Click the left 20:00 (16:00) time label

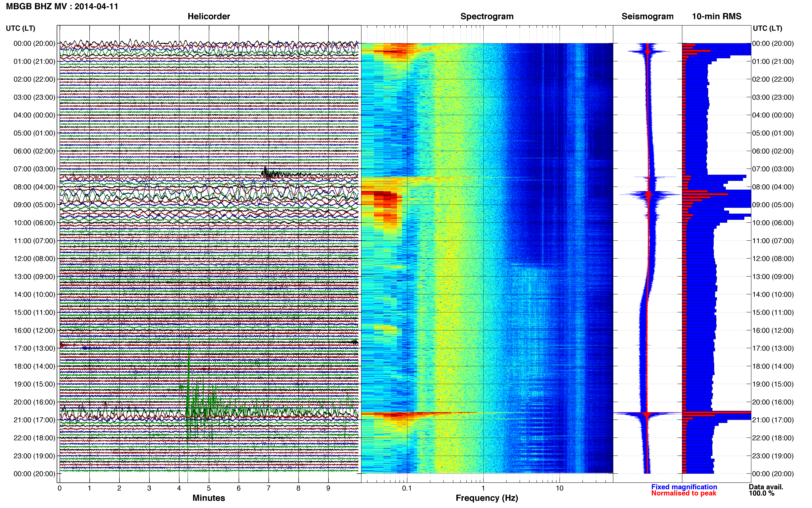click(x=34, y=402)
